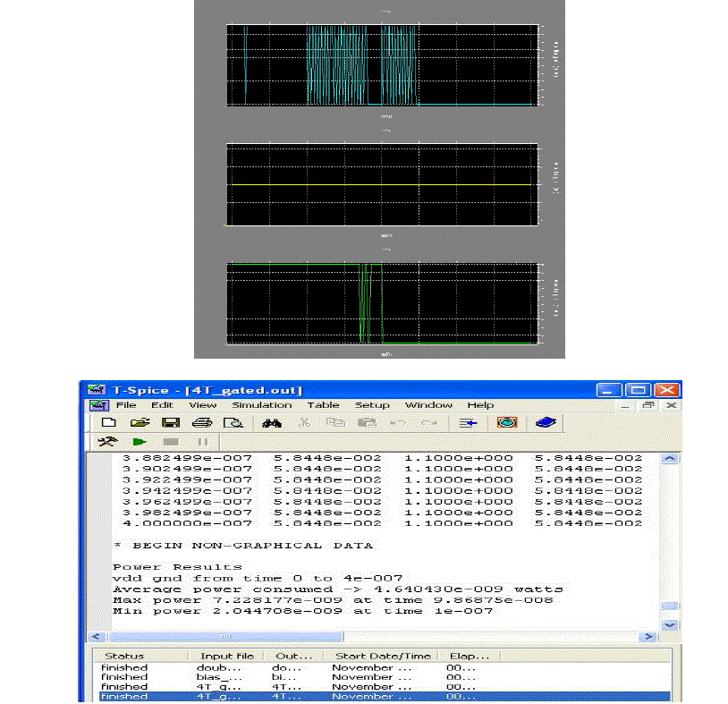Screen dimensions: 728x704
Task: Click the New file toolbar icon
Action: (x=109, y=423)
